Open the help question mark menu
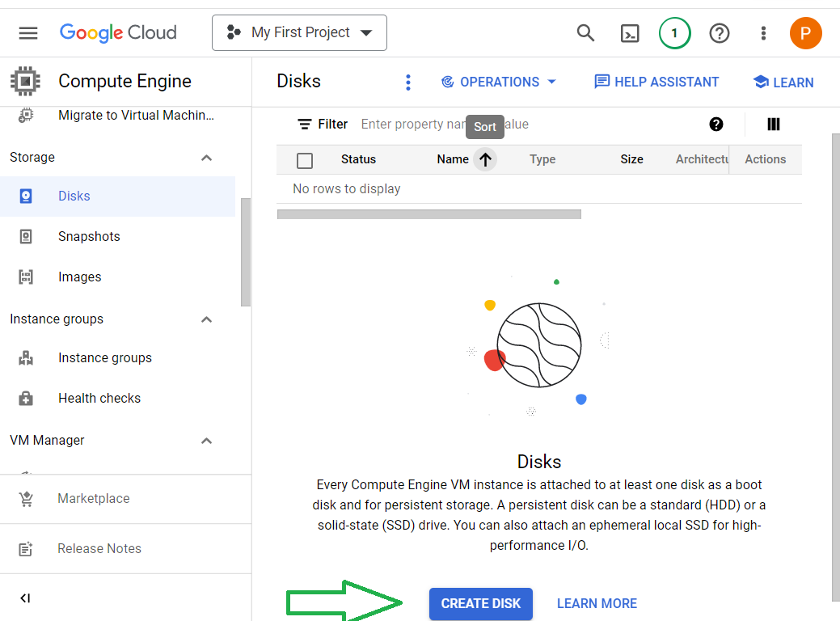 (x=719, y=33)
